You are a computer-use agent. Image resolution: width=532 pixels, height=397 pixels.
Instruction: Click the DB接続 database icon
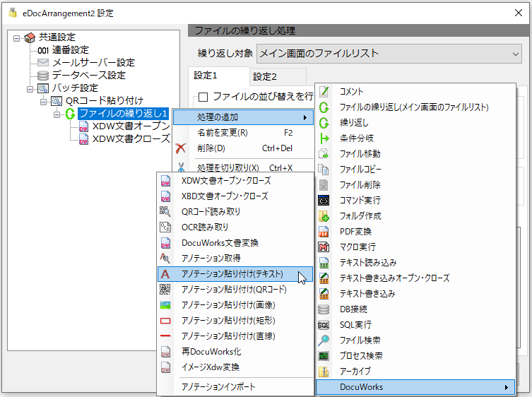pos(324,309)
